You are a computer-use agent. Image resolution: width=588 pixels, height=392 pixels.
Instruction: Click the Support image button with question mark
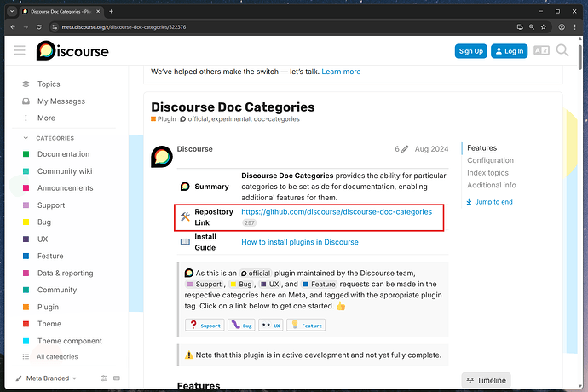[205, 325]
